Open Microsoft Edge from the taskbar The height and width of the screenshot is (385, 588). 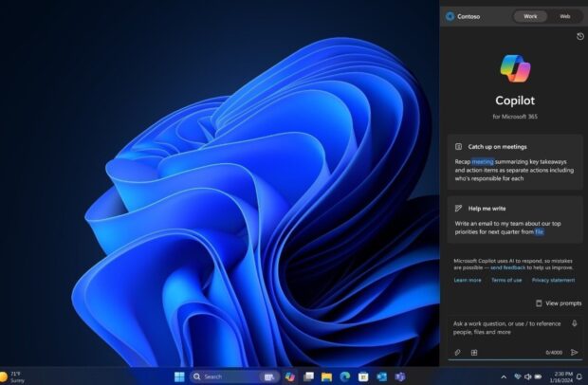[344, 376]
